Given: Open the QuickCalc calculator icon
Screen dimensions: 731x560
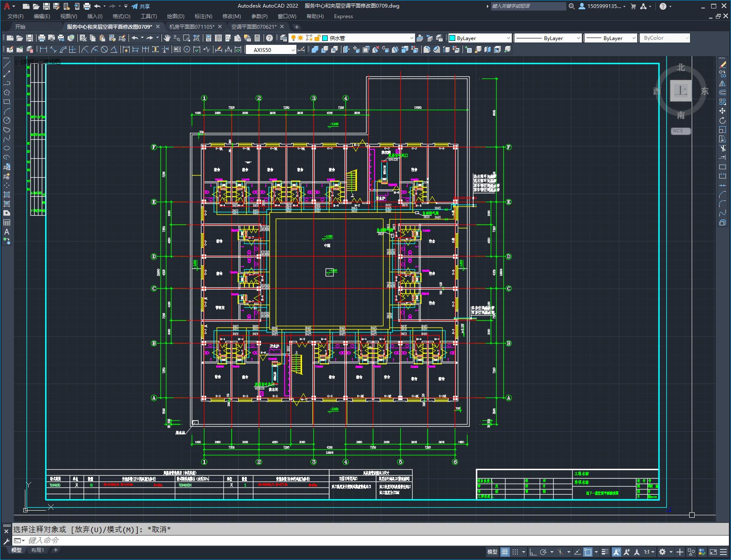Looking at the screenshot, I should (x=257, y=38).
